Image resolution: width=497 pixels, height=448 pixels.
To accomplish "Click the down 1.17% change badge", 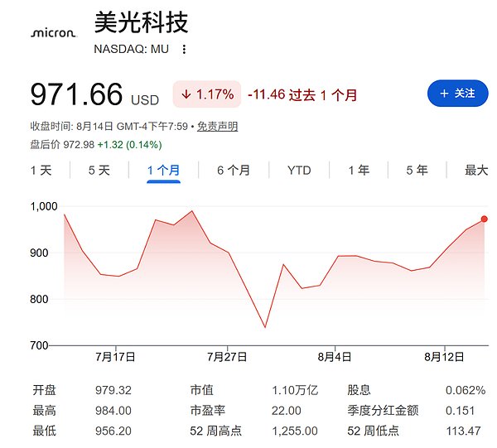I will click(x=207, y=94).
